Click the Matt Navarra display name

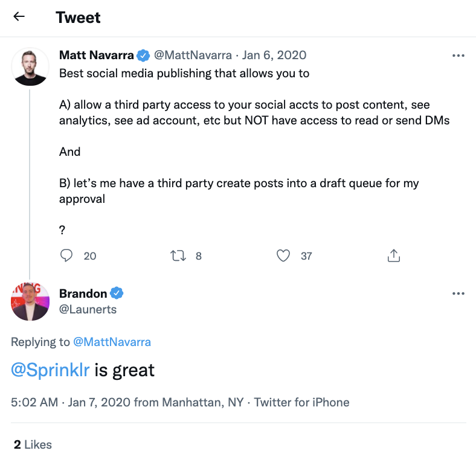coord(96,56)
